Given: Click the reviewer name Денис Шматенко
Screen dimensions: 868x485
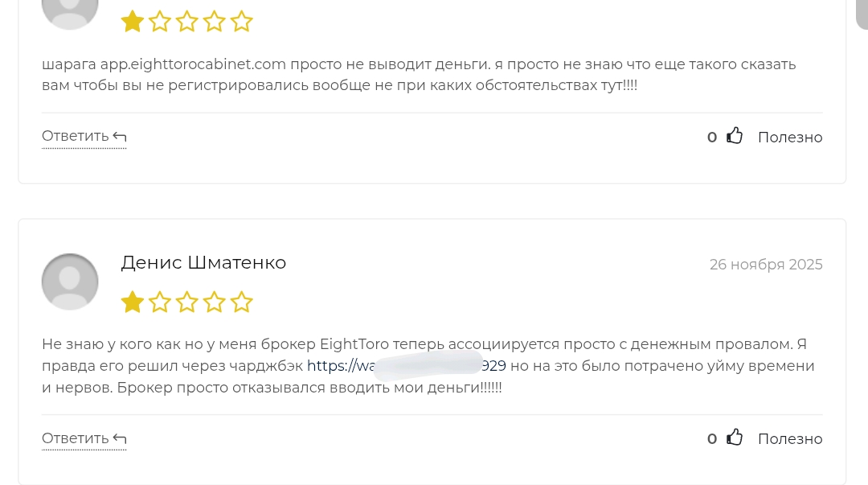Looking at the screenshot, I should (203, 263).
